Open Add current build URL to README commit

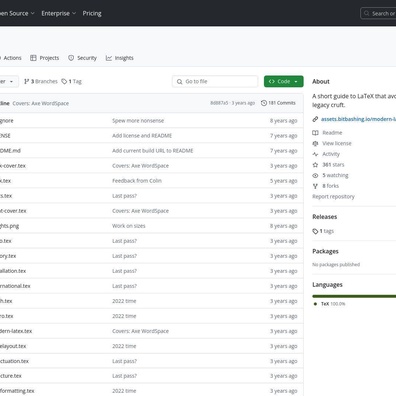click(x=153, y=151)
